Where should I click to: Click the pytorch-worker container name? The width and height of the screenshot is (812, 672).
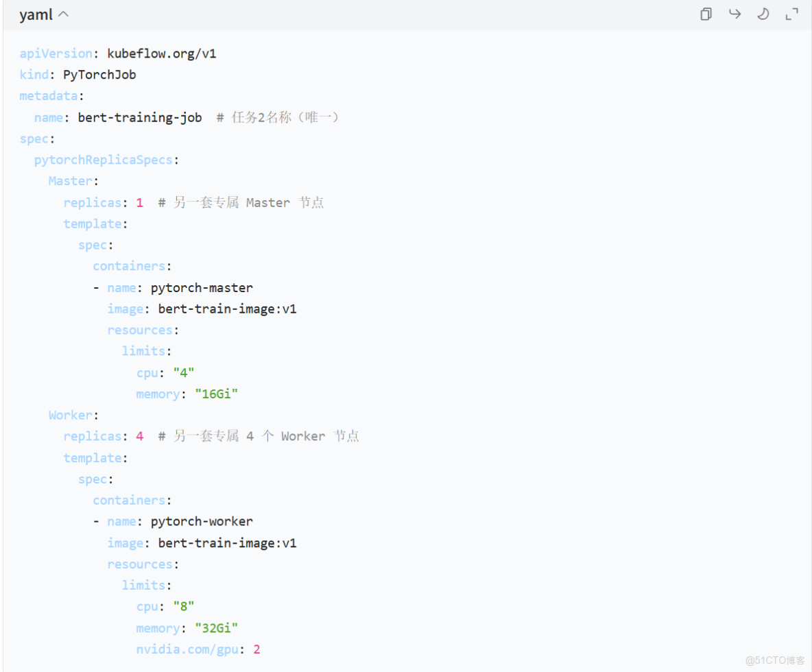click(202, 521)
